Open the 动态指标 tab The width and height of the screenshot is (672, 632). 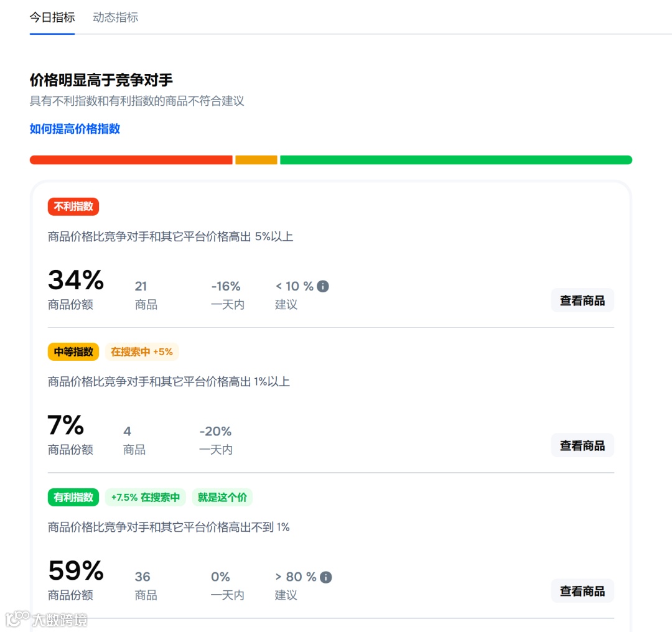116,17
